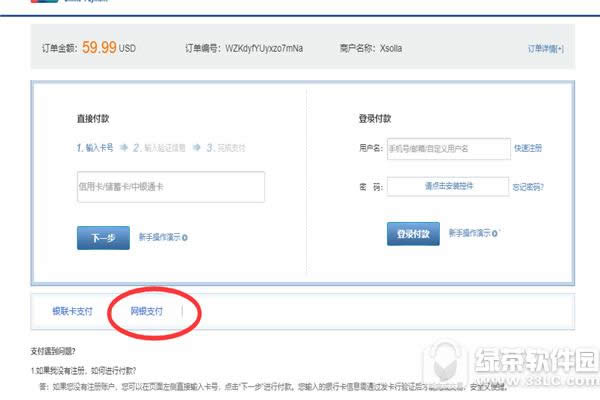600x400 pixels.
Task: Open 新手操作演示 demo under direct payment
Action: tap(159, 237)
